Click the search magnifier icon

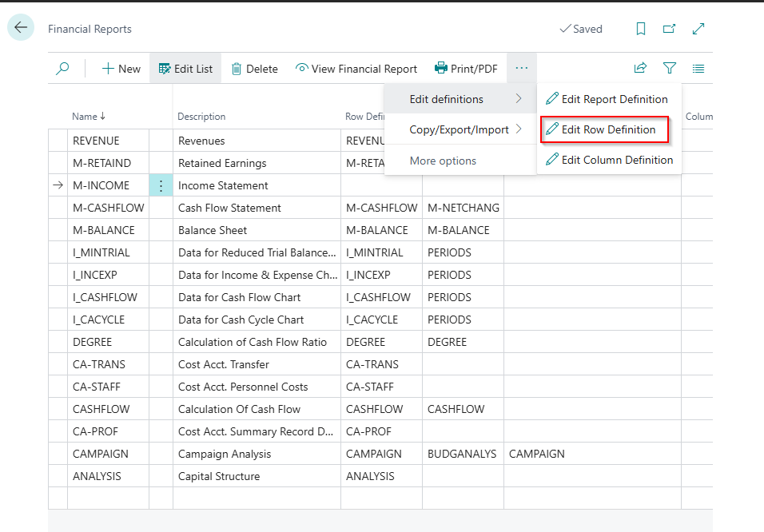pos(62,69)
